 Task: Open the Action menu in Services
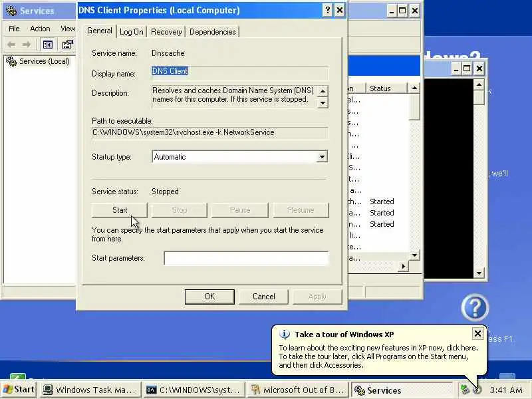40,29
